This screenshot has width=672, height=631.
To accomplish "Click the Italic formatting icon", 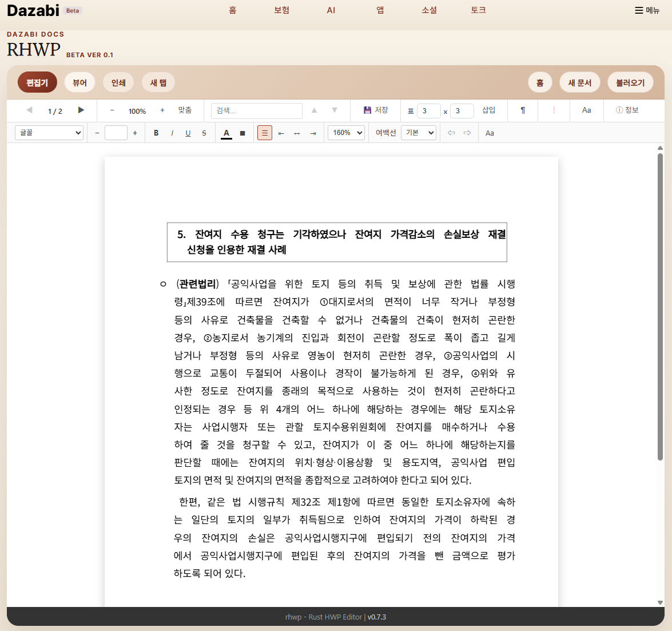I will point(172,133).
